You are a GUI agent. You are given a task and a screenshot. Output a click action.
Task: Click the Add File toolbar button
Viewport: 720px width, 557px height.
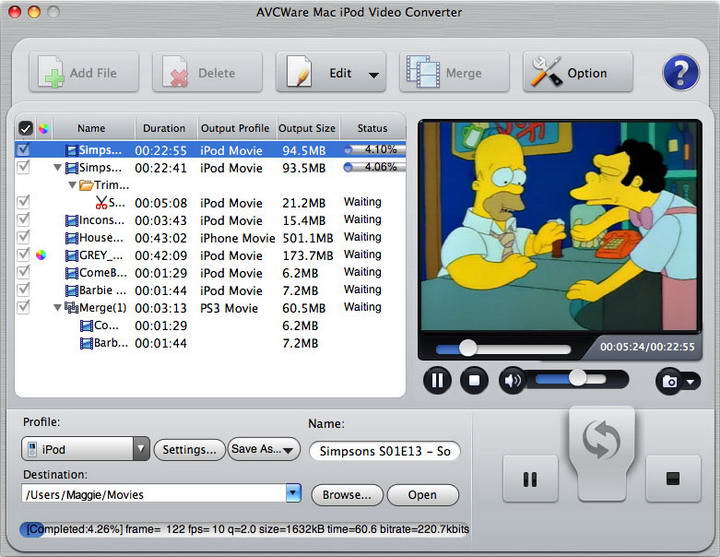pos(84,72)
